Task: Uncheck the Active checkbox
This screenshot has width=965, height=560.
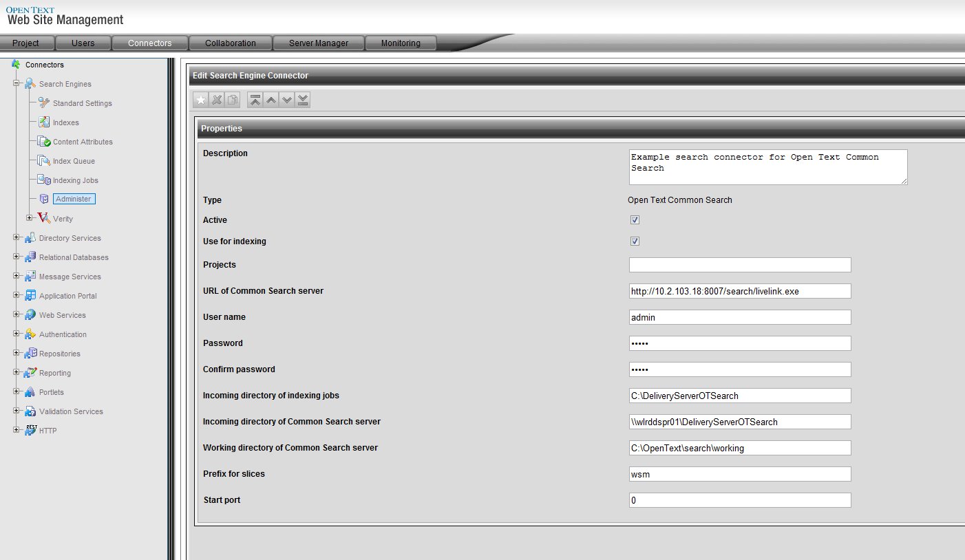Action: click(635, 220)
